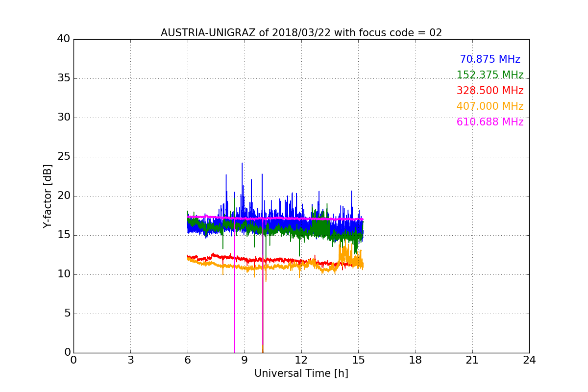
Task: Click the x-axis tick label 18
Action: pos(416,360)
